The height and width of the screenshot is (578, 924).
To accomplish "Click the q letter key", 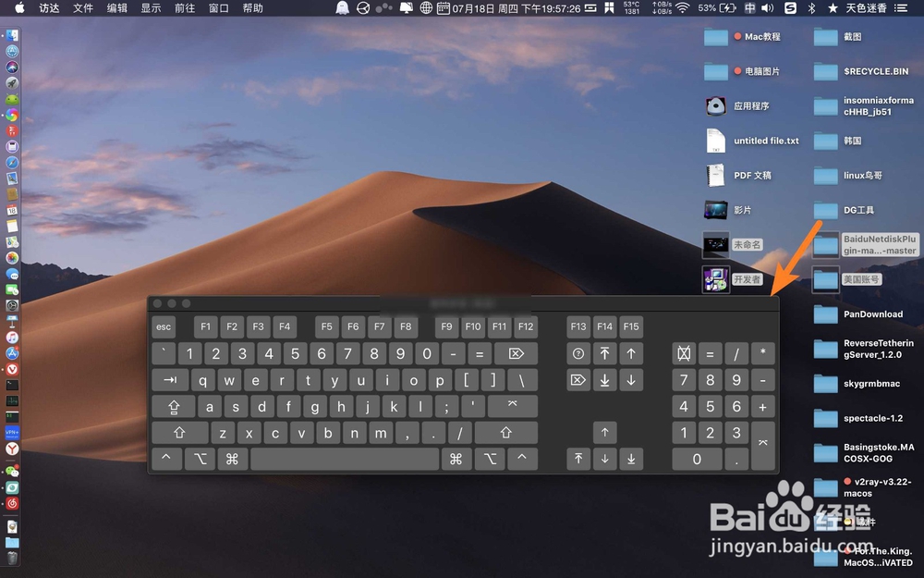I will pyautogui.click(x=202, y=380).
